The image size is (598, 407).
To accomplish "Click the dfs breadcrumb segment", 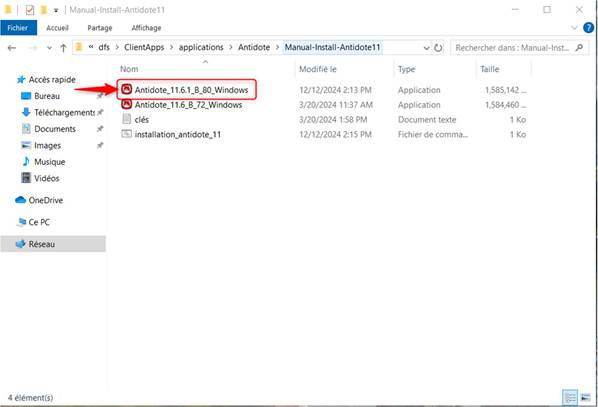I will [x=104, y=47].
